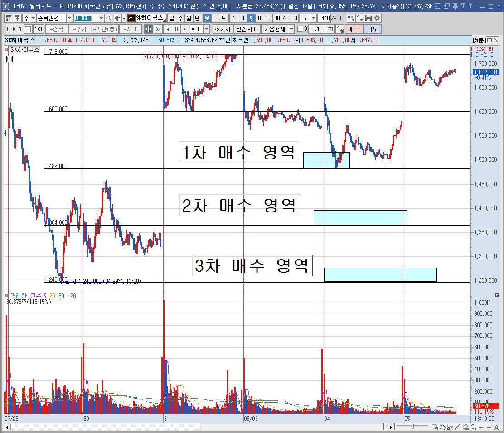Click the bottom zoom magnifier icon
Image resolution: width=504 pixels, height=433 pixels.
(474, 427)
